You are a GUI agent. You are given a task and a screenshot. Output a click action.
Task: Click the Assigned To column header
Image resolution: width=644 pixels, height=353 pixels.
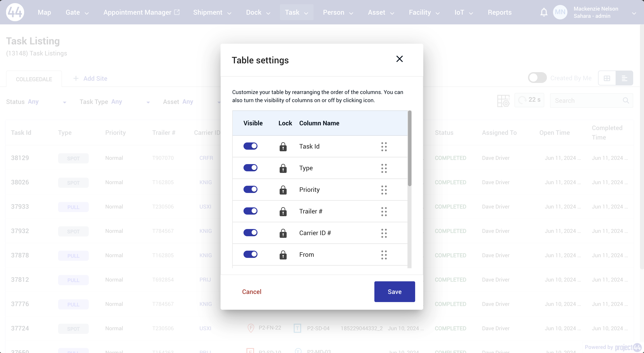click(499, 133)
